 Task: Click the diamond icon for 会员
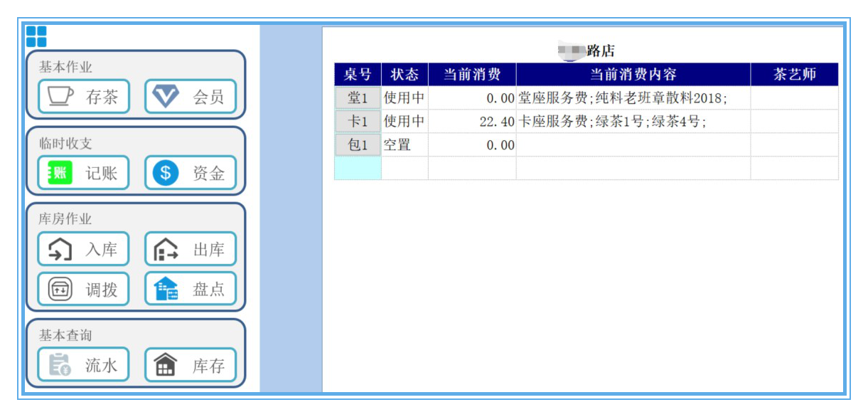[x=166, y=96]
